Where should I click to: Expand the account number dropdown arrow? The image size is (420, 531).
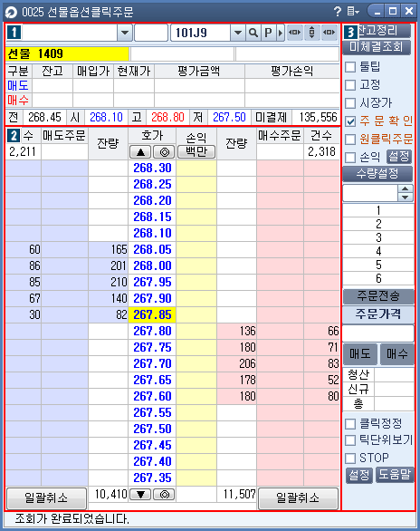[125, 33]
